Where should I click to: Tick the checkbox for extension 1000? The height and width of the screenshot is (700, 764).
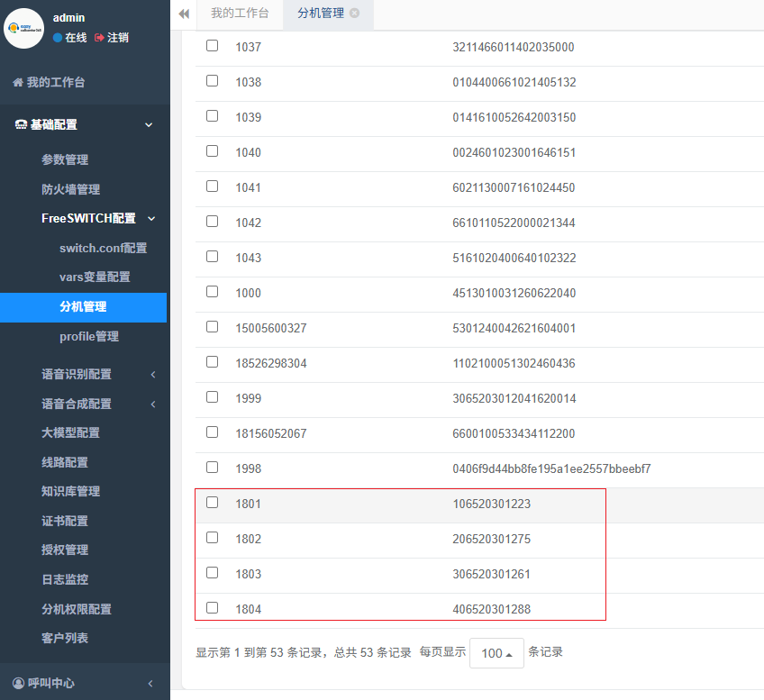click(x=212, y=291)
